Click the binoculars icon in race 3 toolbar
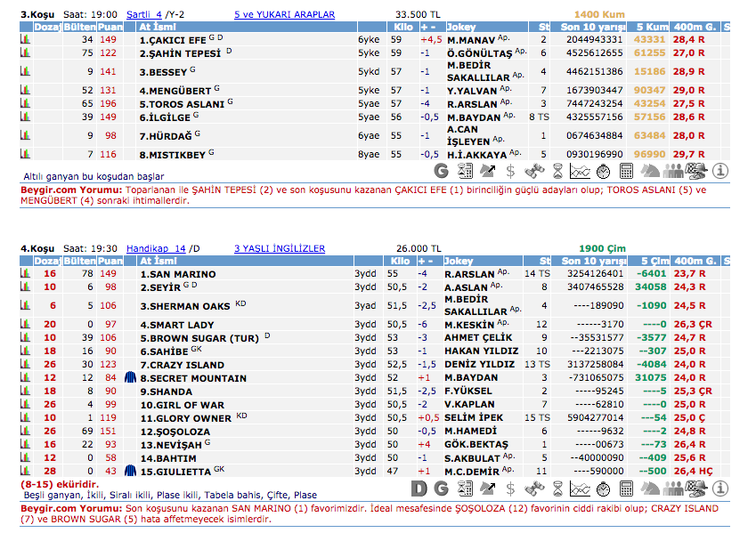This screenshot has width=756, height=541. (534, 170)
